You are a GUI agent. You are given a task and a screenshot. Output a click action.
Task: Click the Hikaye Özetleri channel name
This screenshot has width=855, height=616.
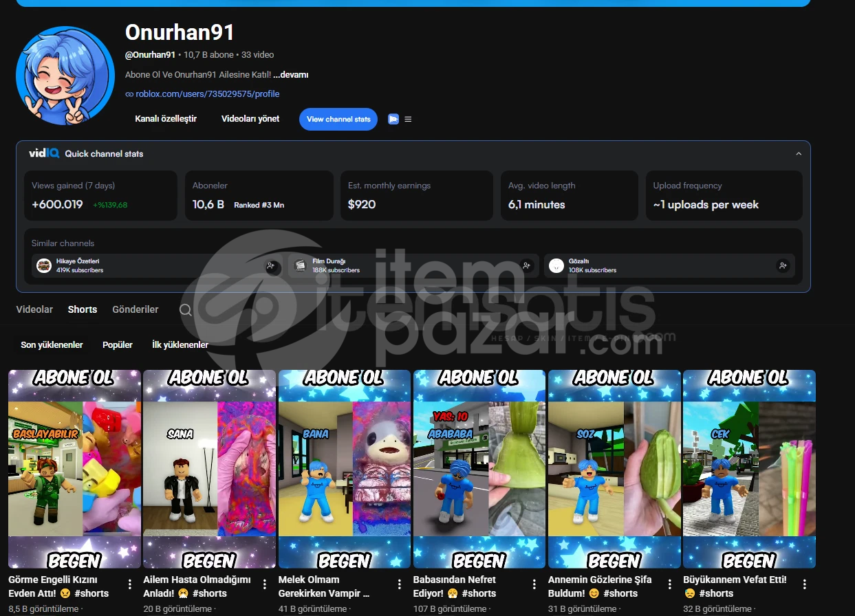[x=78, y=261]
